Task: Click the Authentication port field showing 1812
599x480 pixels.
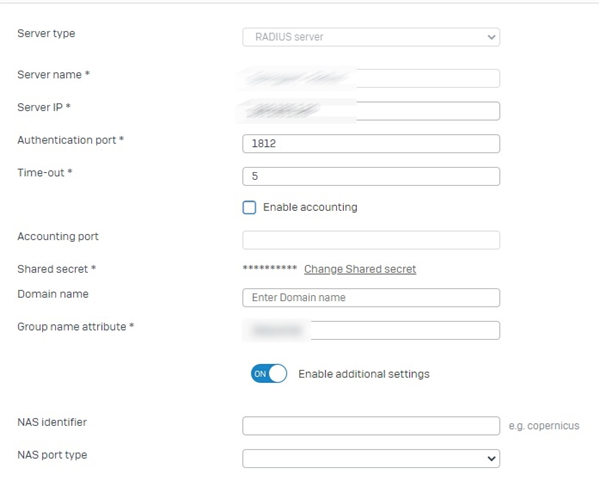Action: click(x=371, y=144)
